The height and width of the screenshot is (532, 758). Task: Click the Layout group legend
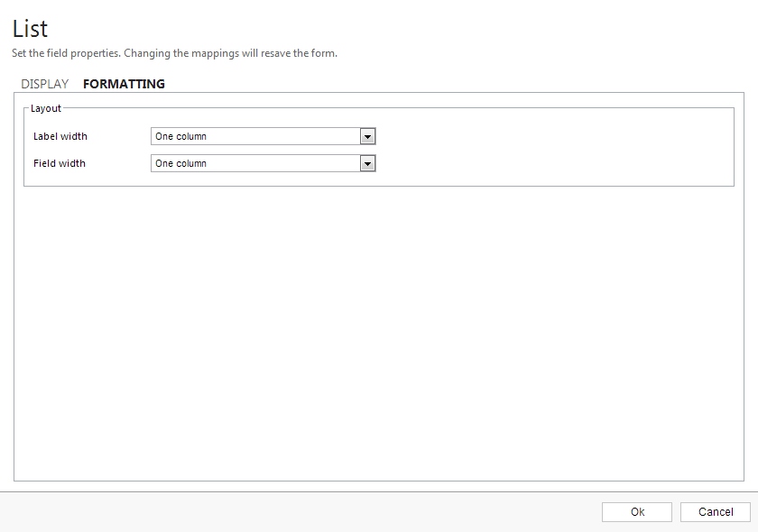click(46, 108)
